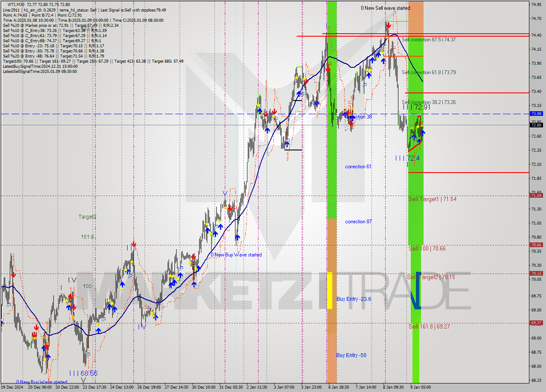Click the '| | | 72.4' point B label
This screenshot has width=546, height=392.
pos(407,158)
